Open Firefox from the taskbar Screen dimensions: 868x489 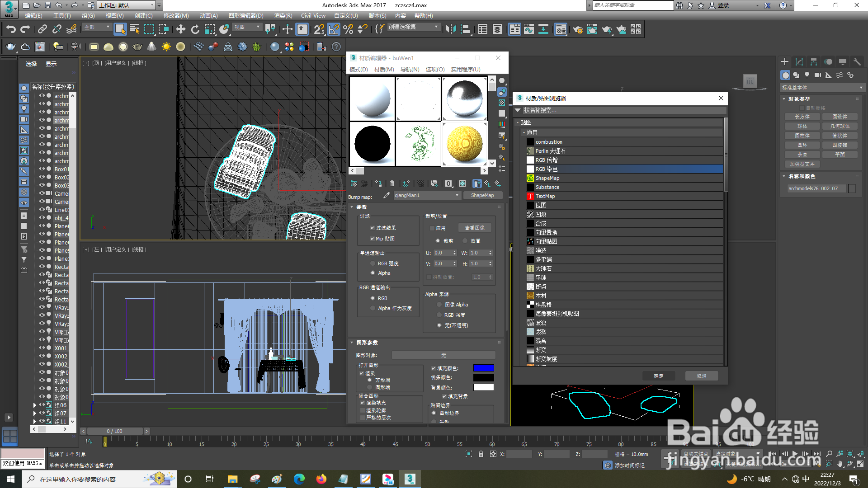coord(321,479)
